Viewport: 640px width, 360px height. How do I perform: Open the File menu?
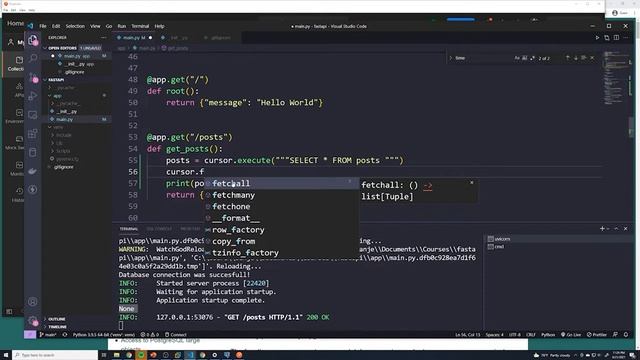(42, 26)
